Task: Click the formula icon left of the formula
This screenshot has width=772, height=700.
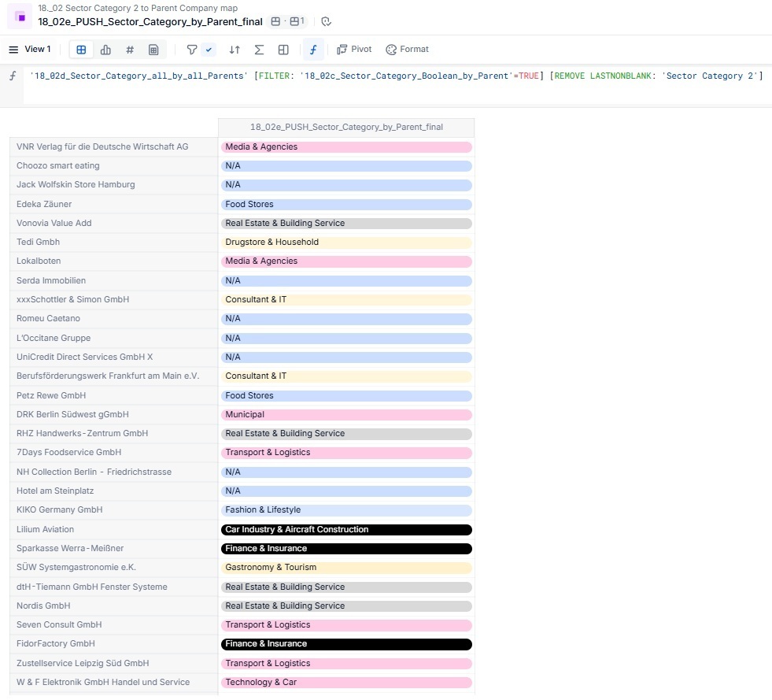Action: tap(13, 76)
